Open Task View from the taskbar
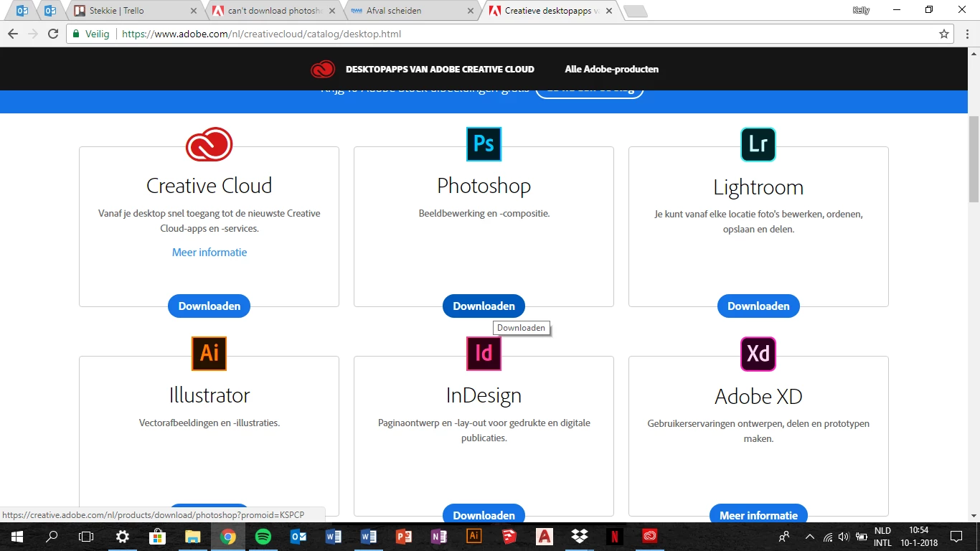Image resolution: width=980 pixels, height=551 pixels. [86, 536]
